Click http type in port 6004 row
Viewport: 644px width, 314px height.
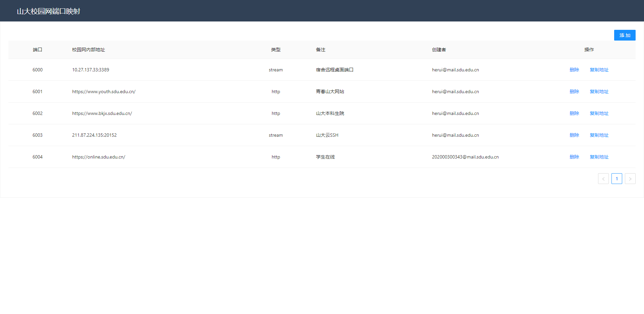(276, 157)
